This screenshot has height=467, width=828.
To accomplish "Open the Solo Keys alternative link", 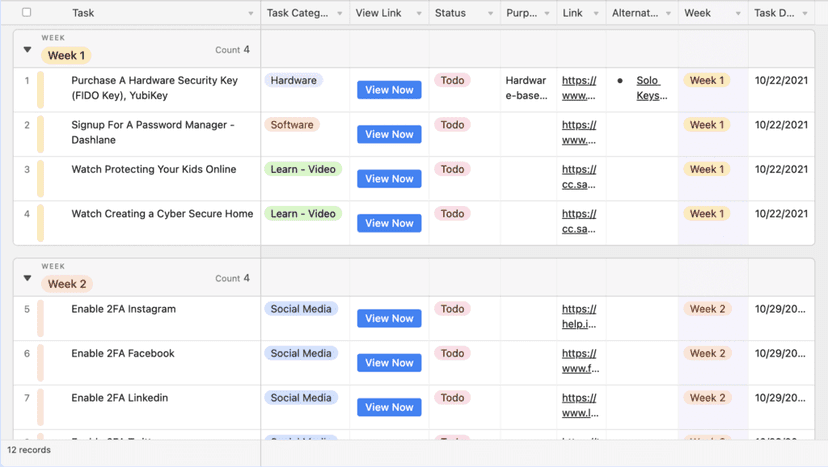I will pos(650,88).
